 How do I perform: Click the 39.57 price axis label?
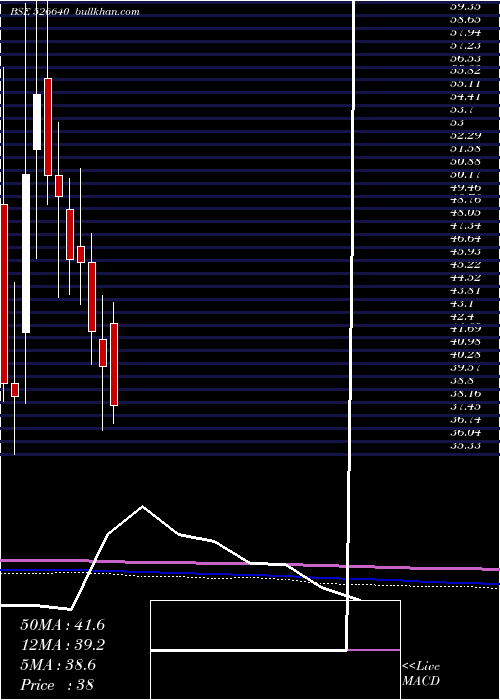(465, 367)
